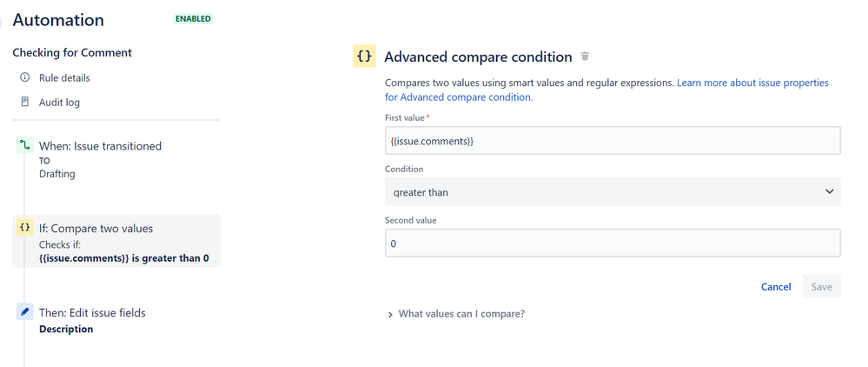Open Learn more about issue properties link
The width and height of the screenshot is (868, 367).
pyautogui.click(x=752, y=83)
